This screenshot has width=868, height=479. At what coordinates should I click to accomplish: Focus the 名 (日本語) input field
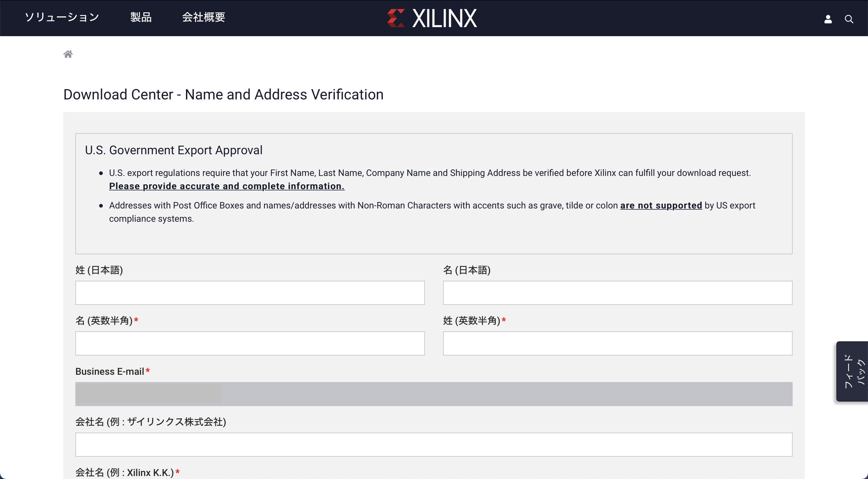coord(618,293)
